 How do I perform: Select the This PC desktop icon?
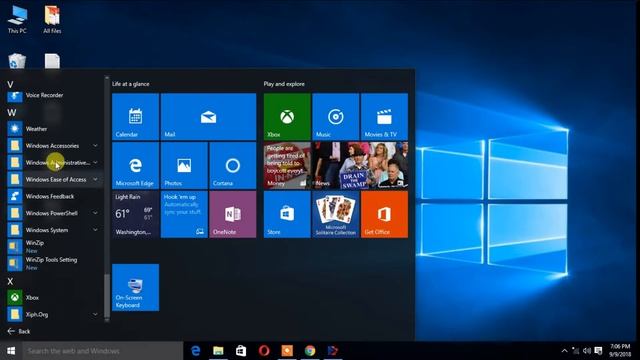(x=17, y=19)
